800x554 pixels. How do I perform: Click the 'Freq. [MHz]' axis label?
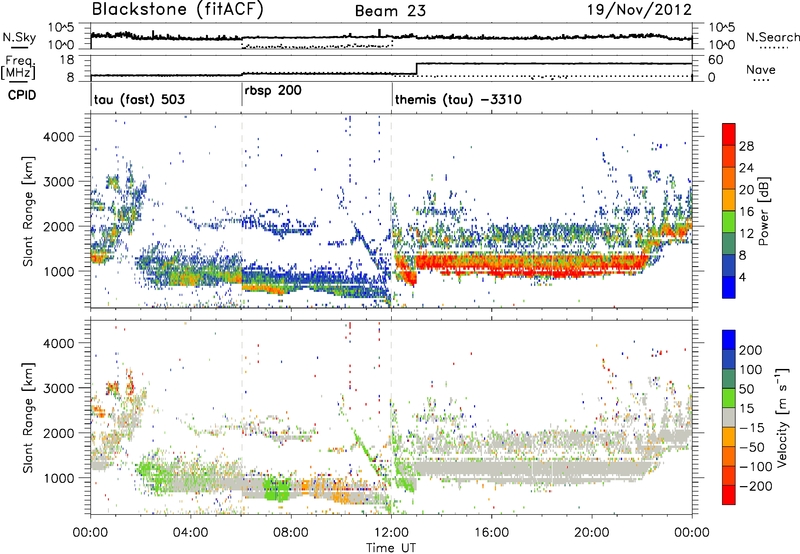coord(18,68)
